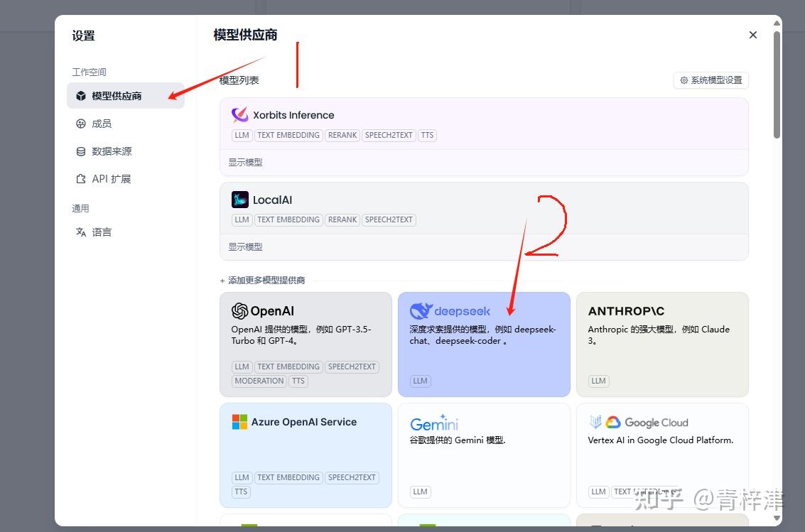Expand 显示模型 under LocalAI

click(245, 247)
